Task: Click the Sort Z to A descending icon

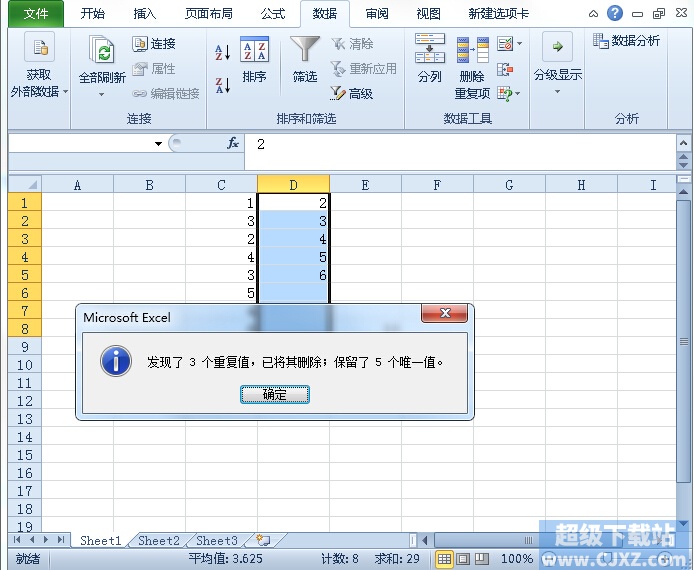Action: (x=223, y=85)
